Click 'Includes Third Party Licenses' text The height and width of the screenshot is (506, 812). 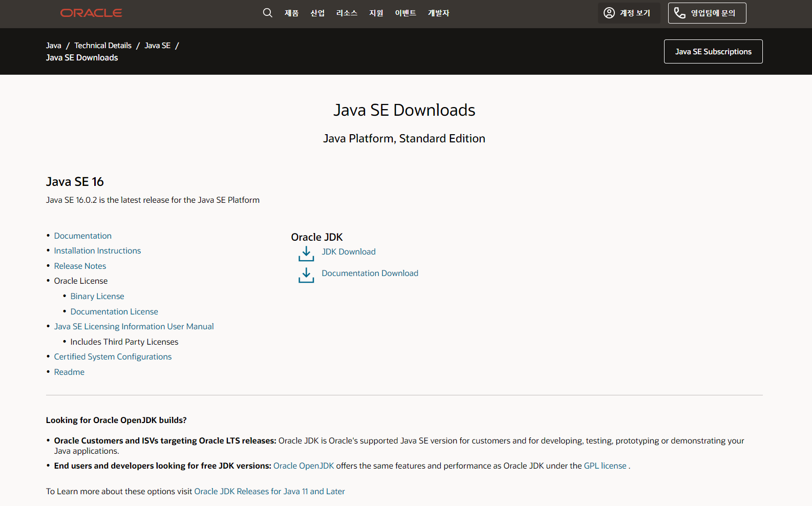click(x=124, y=342)
